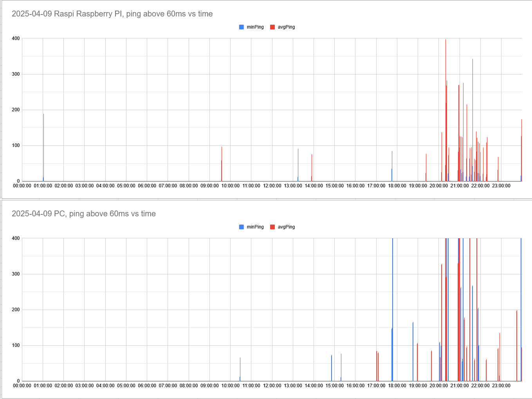Click blue spike just before 15:00 in PC chart
Image resolution: width=532 pixels, height=399 pixels.
(x=332, y=368)
